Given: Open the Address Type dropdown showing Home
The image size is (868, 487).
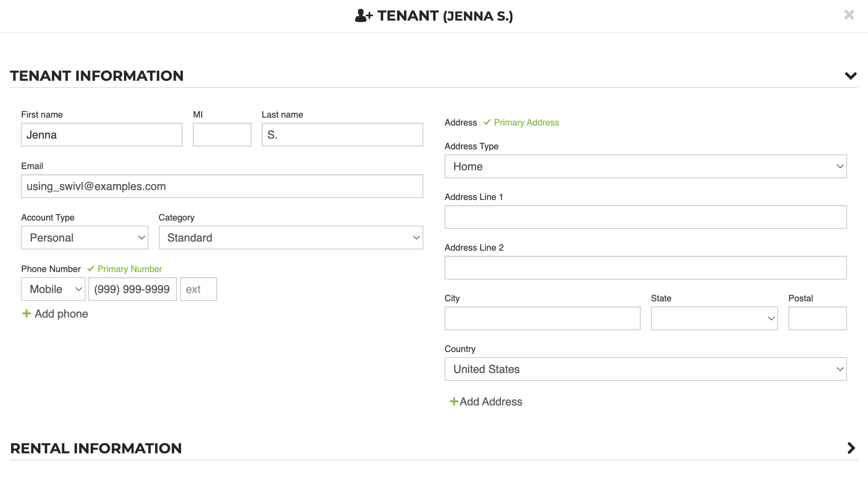Looking at the screenshot, I should pyautogui.click(x=645, y=166).
